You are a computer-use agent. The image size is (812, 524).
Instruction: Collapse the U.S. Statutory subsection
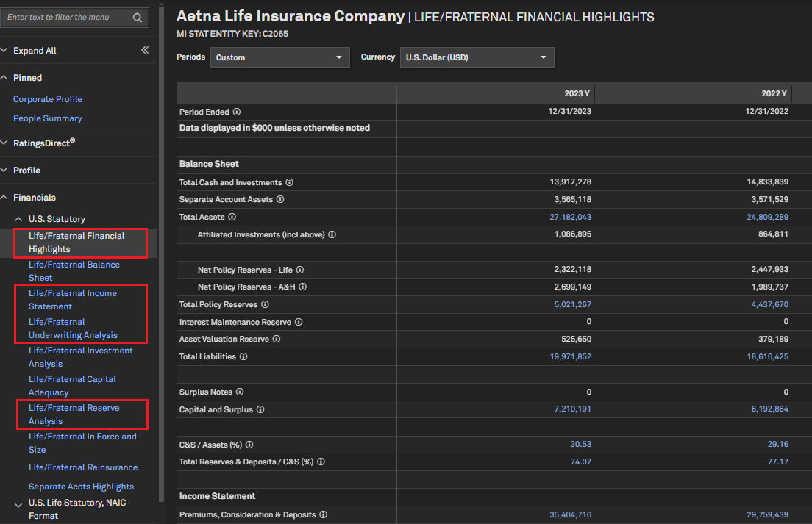[x=18, y=219]
